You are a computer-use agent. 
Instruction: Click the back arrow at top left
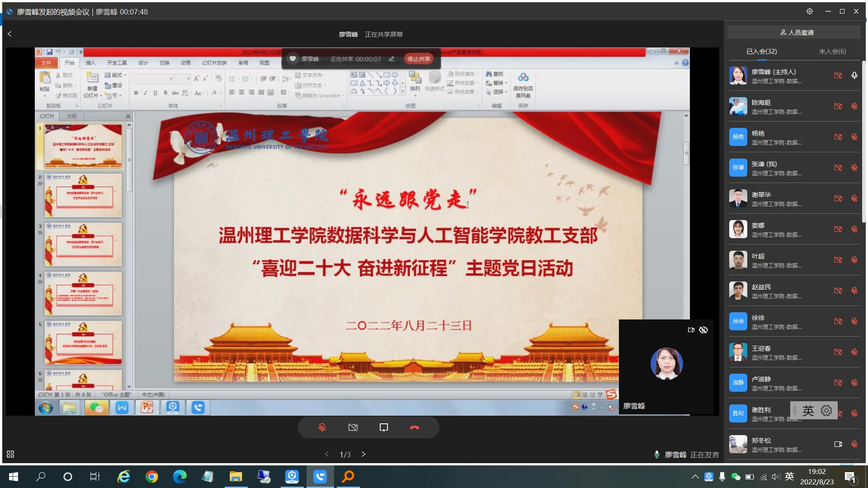pyautogui.click(x=9, y=34)
